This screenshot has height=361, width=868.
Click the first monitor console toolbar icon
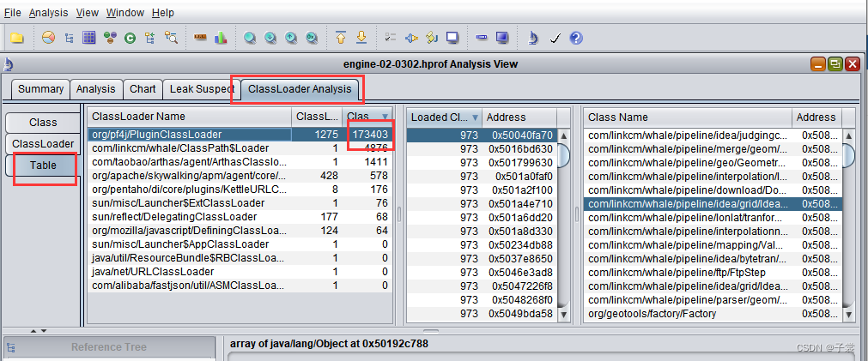pos(452,38)
